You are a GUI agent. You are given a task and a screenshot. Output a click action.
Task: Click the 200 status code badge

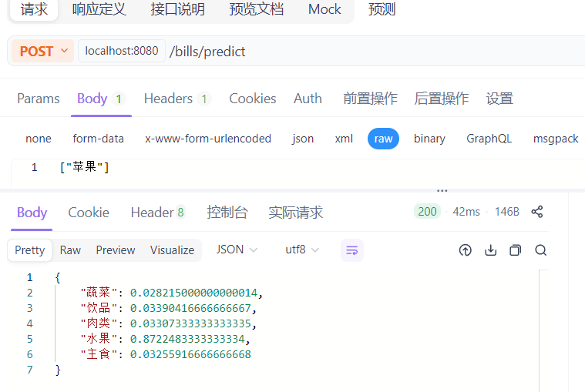(427, 212)
